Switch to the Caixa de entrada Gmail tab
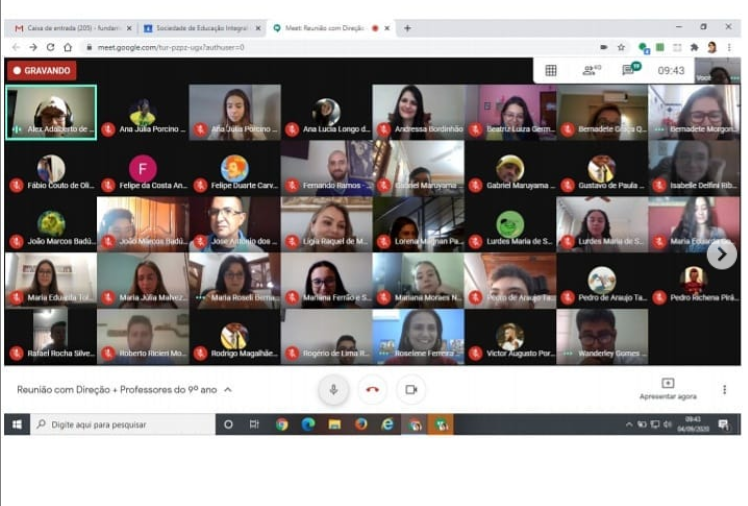This screenshot has height=506, width=748. pos(68,28)
